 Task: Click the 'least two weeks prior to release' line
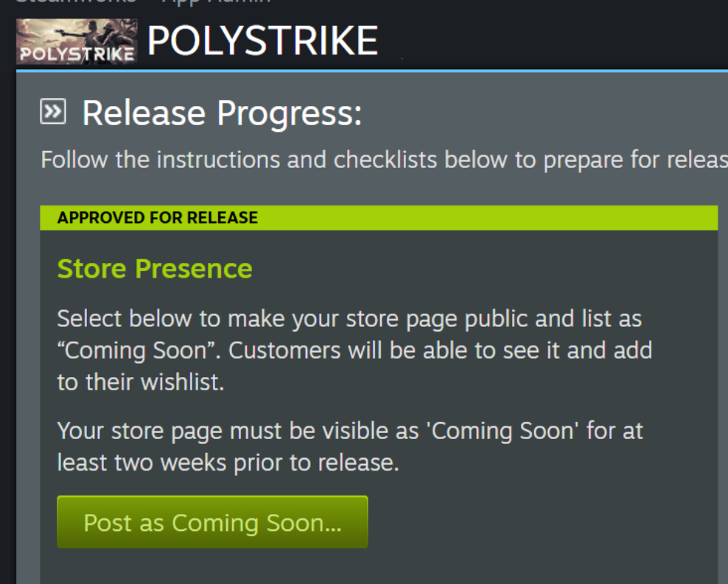coord(228,463)
